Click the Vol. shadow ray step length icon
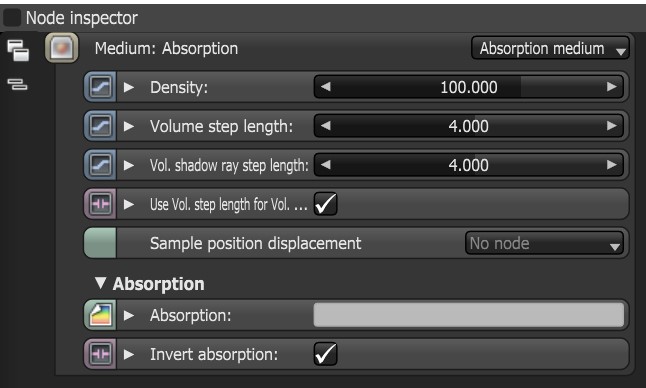646x388 pixels. 100,165
